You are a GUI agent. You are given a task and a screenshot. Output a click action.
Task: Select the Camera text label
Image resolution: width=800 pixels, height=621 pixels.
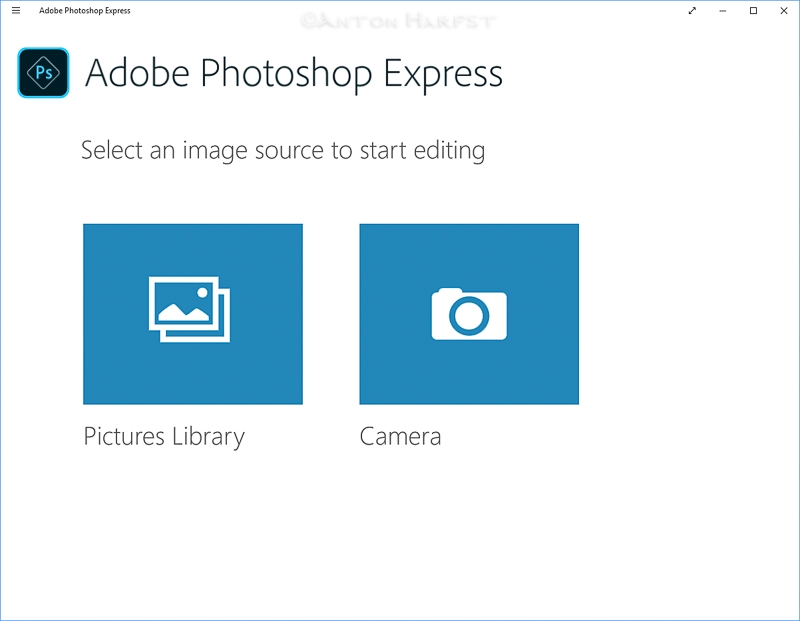tap(400, 437)
